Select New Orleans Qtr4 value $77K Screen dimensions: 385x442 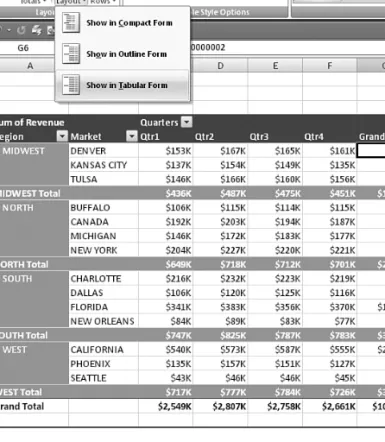330,321
